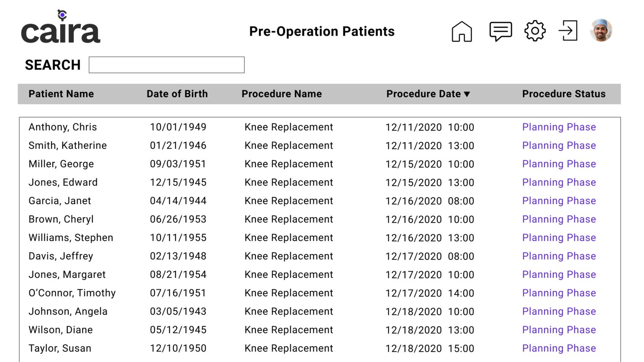This screenshot has width=644, height=362.
Task: Open Planning Phase link for Anthony, Chris
Action: tap(559, 127)
